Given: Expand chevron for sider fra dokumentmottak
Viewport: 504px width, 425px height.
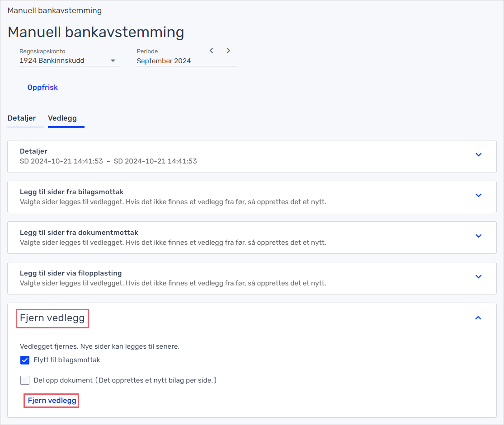Looking at the screenshot, I should 478,236.
